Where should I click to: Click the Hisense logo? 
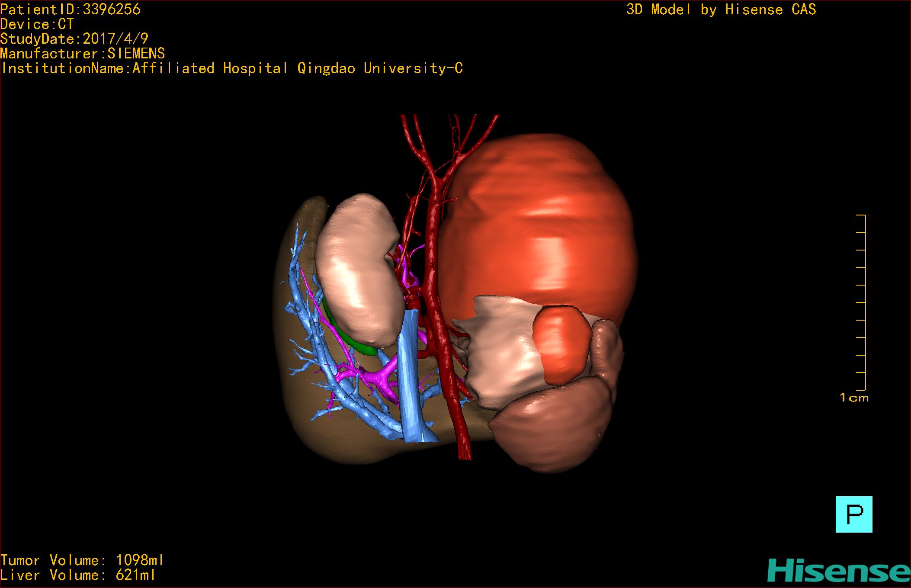838,571
